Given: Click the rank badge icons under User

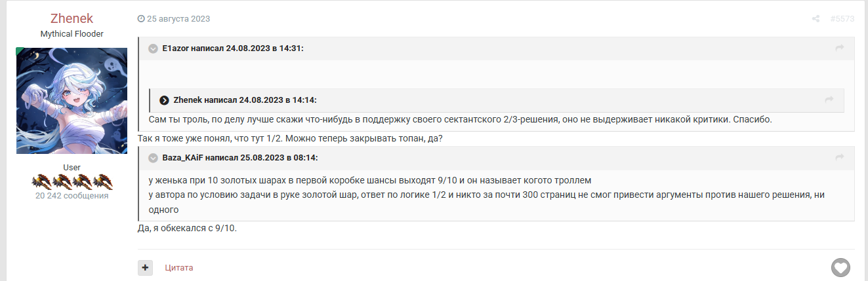Looking at the screenshot, I should [72, 181].
